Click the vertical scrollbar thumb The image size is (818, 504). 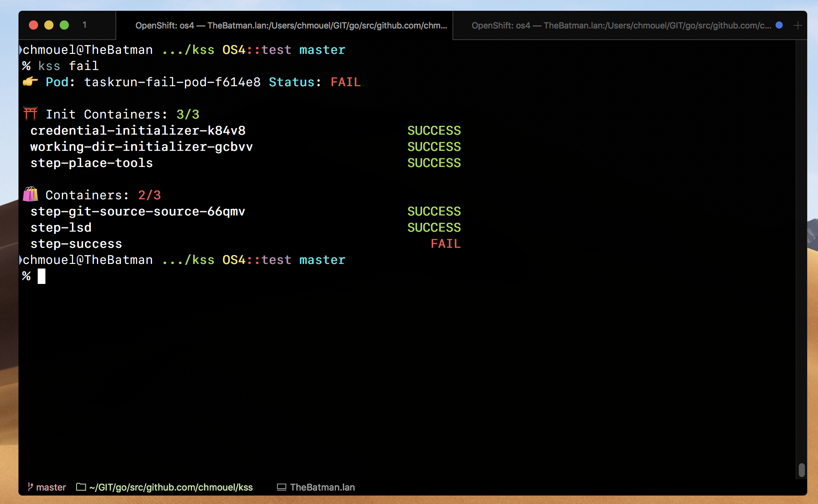pos(801,470)
